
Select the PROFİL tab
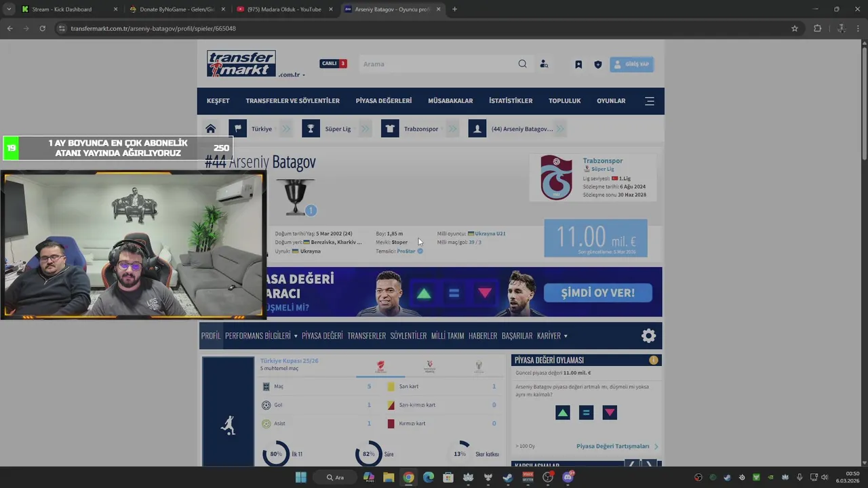(211, 335)
